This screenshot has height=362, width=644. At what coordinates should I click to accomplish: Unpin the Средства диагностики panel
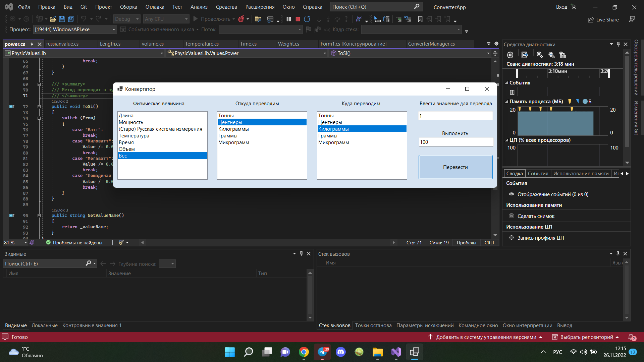[618, 44]
